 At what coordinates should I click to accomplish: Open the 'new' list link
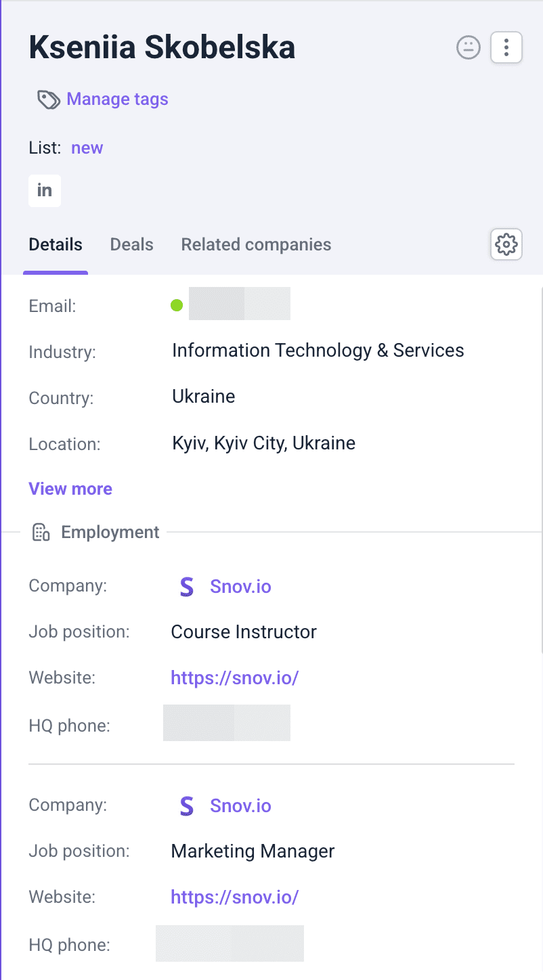[x=87, y=148]
